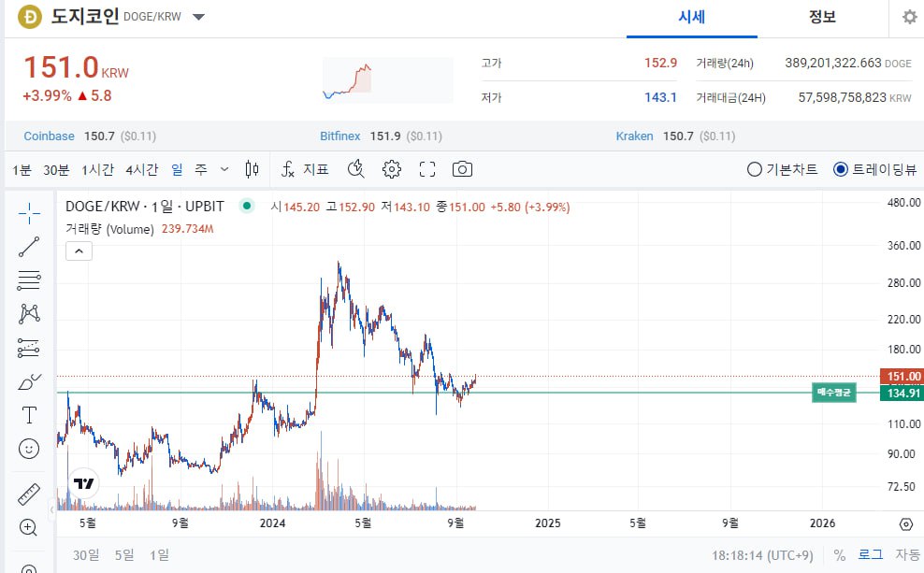Open chart settings gear in toolbar
The width and height of the screenshot is (924, 573).
coord(391,169)
